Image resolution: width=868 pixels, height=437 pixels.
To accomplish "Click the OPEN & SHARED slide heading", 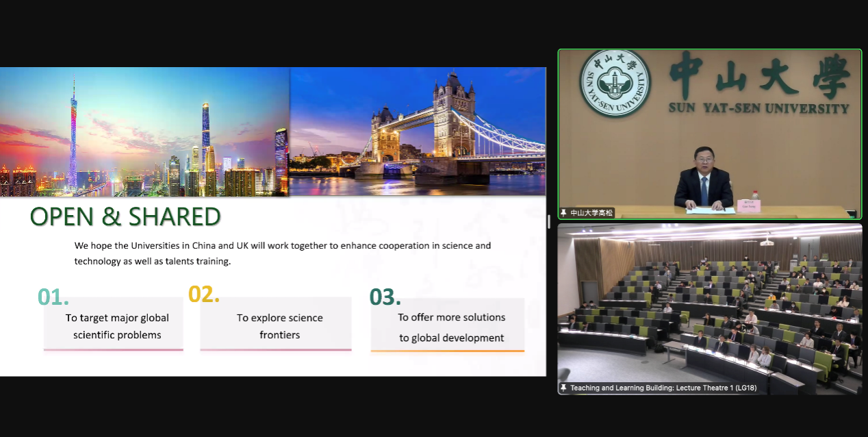I will [x=125, y=216].
